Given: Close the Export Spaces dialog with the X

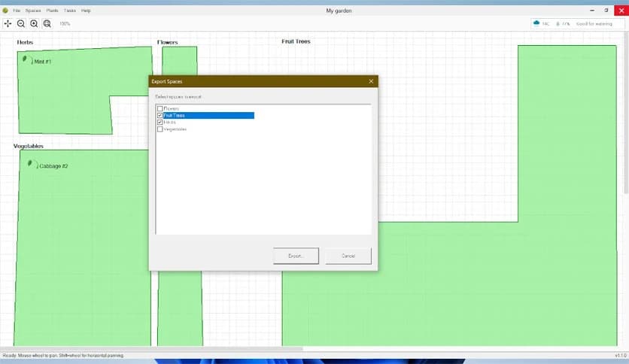Looking at the screenshot, I should [x=371, y=81].
